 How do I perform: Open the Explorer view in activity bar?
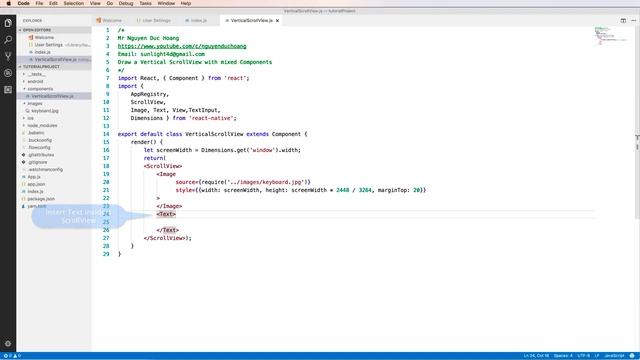[x=8, y=23]
